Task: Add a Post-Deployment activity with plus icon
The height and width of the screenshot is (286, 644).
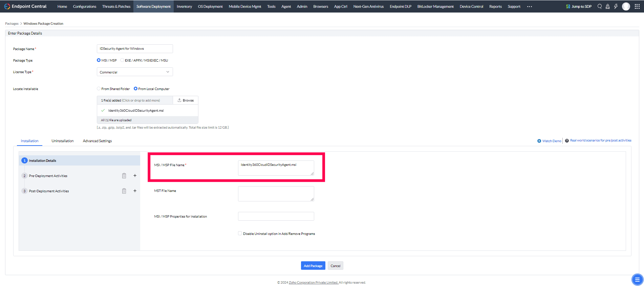Action: click(x=135, y=191)
